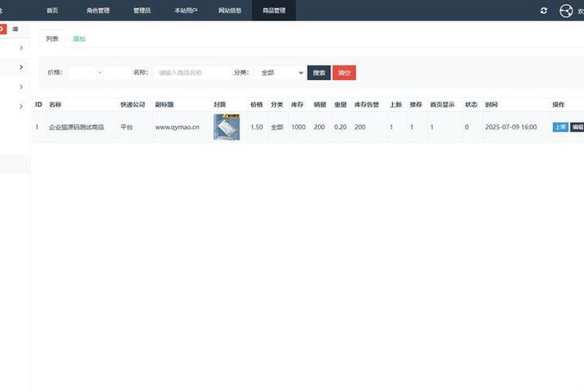Click the refresh icon in top bar
This screenshot has height=392, width=584.
[544, 10]
